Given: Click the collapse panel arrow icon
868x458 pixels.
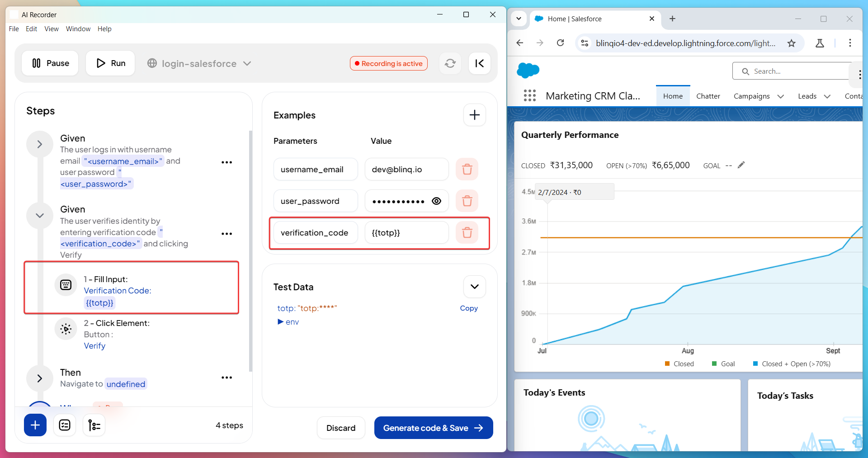Looking at the screenshot, I should pyautogui.click(x=479, y=63).
